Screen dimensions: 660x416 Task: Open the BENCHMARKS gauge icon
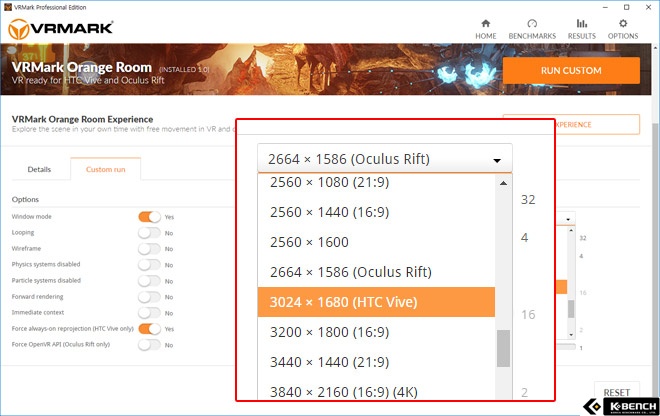click(x=532, y=24)
